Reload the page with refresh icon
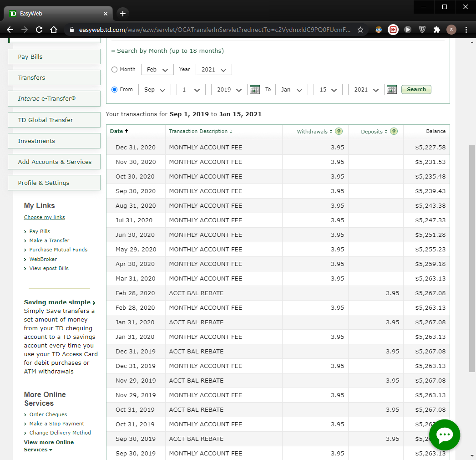The image size is (476, 460). coord(39,30)
